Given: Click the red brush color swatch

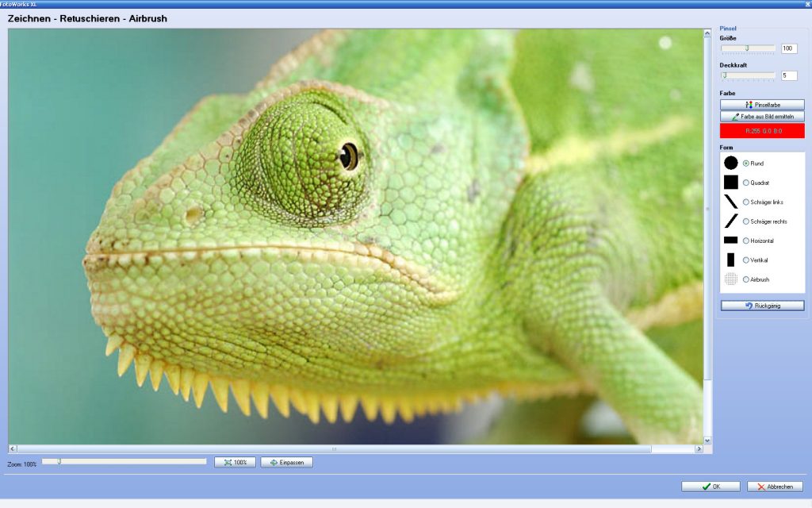Looking at the screenshot, I should click(x=762, y=131).
